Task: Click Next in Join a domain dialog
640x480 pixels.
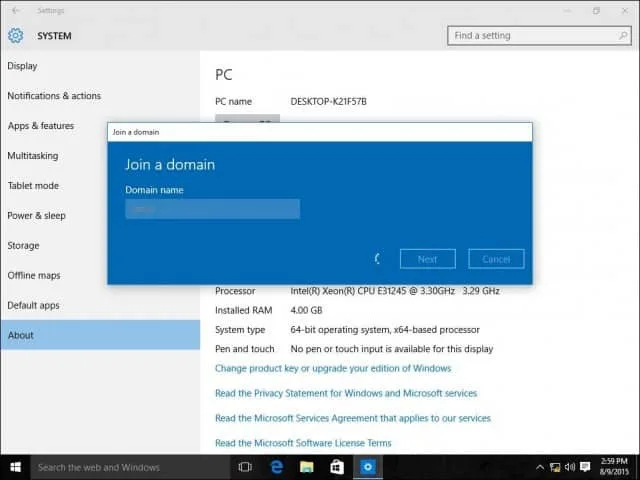Action: click(428, 259)
